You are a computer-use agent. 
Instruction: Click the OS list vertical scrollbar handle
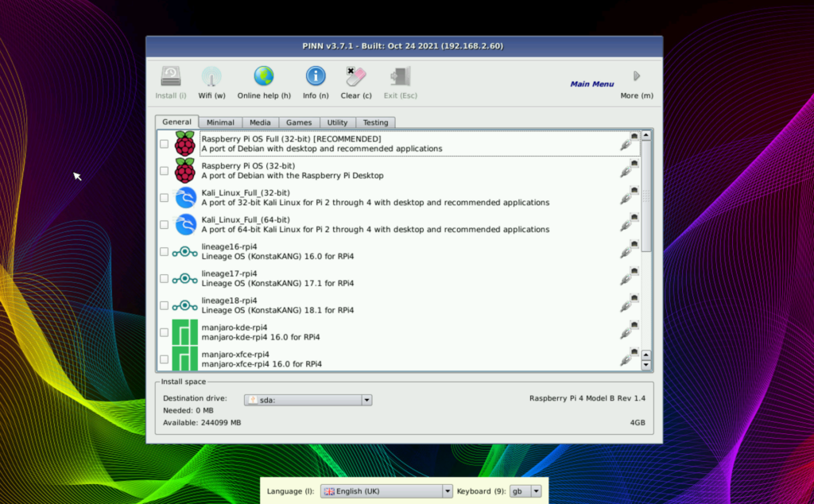pyautogui.click(x=645, y=196)
